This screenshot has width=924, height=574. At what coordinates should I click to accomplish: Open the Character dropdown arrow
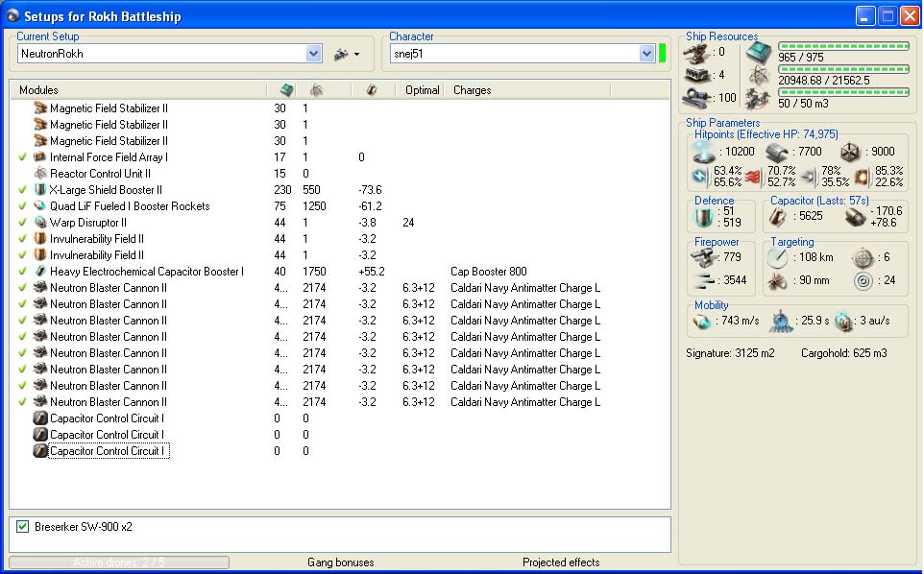tap(646, 54)
